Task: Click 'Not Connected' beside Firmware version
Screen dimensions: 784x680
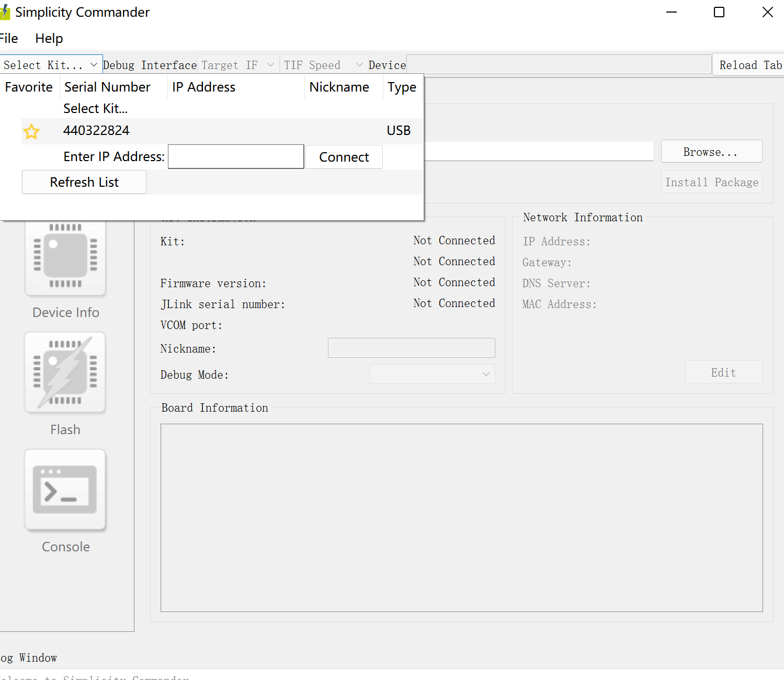Action: [454, 282]
